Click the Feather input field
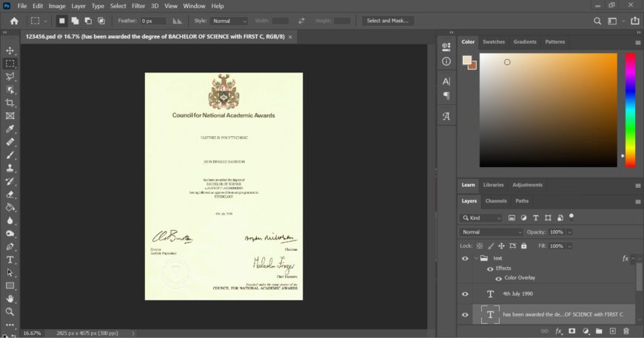This screenshot has height=338, width=644. (x=152, y=21)
